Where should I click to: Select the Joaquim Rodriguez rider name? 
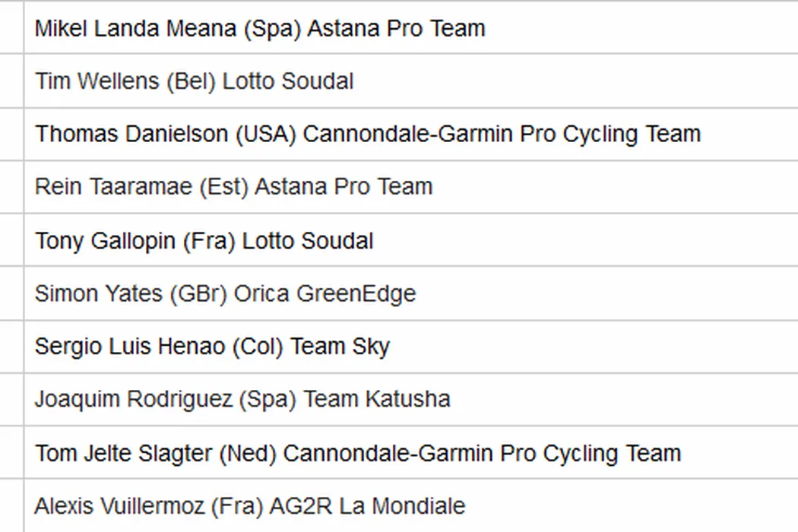pyautogui.click(x=133, y=399)
